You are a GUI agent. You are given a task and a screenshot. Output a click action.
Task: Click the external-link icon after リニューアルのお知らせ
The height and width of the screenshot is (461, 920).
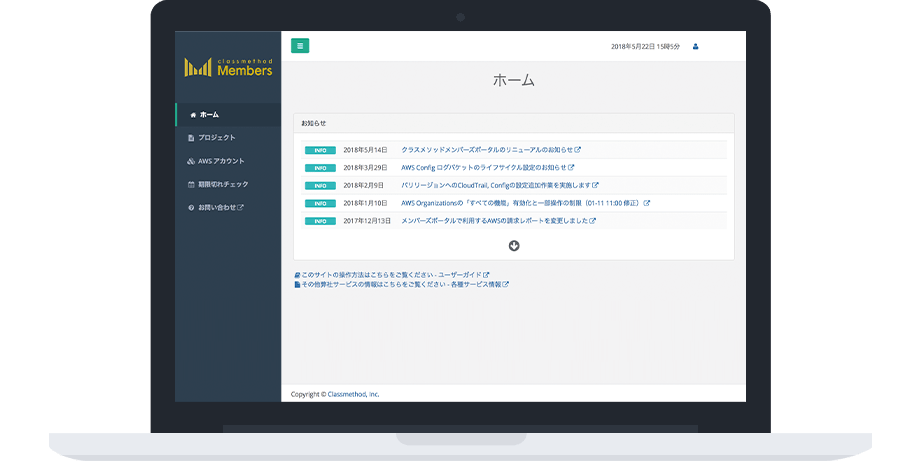click(577, 150)
